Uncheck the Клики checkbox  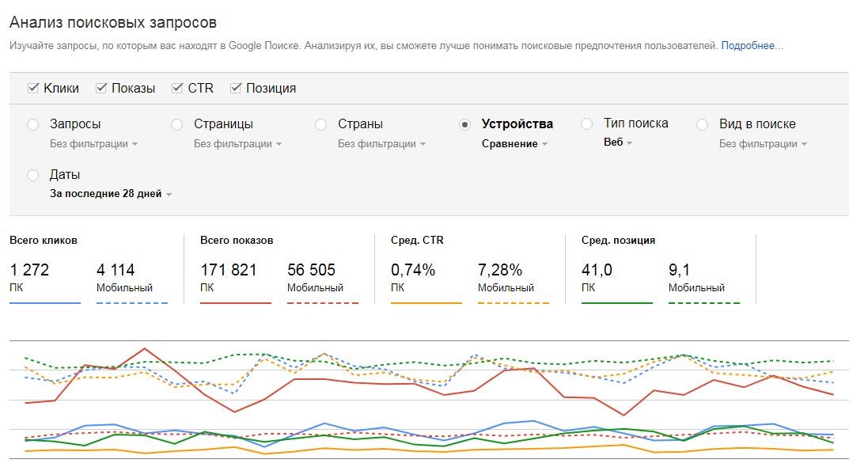[x=33, y=88]
